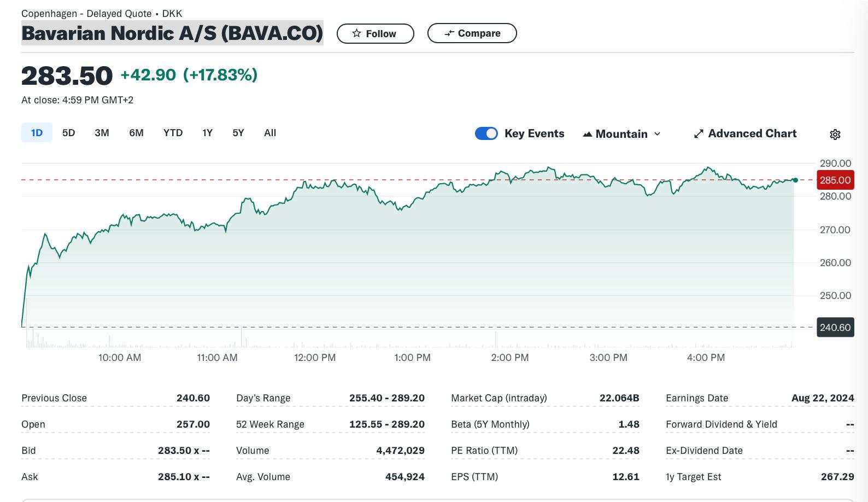Click the compare arrows icon

[x=449, y=33]
